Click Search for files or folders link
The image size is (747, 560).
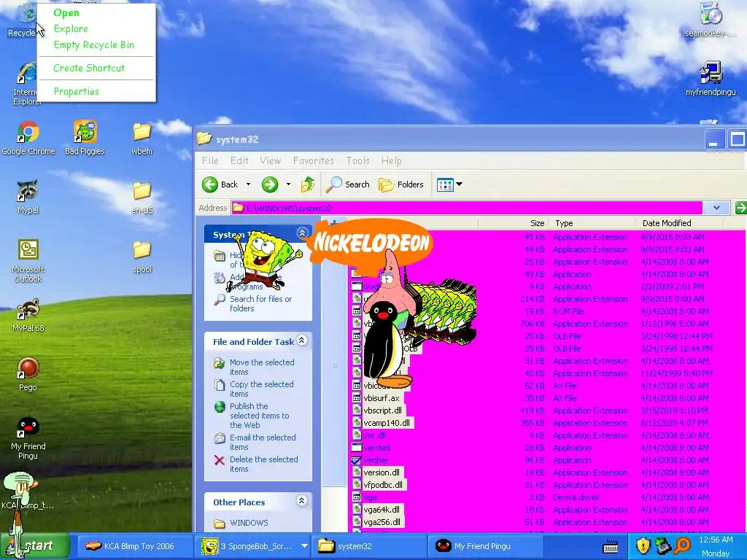[x=260, y=304]
